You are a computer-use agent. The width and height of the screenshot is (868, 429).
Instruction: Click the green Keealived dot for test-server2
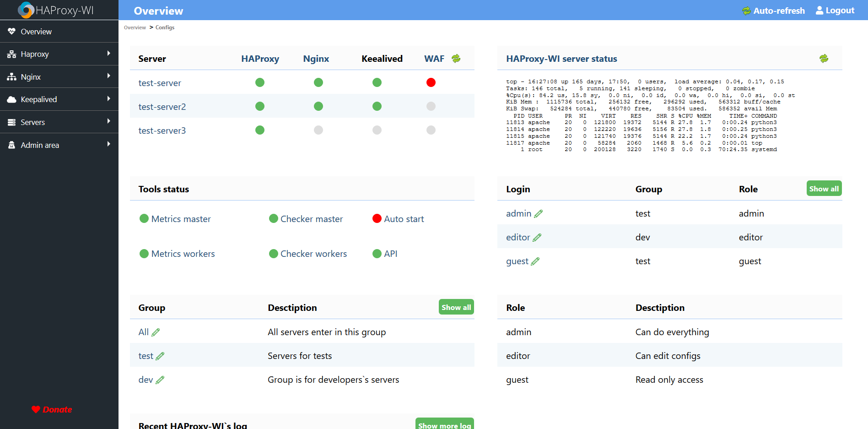(377, 106)
